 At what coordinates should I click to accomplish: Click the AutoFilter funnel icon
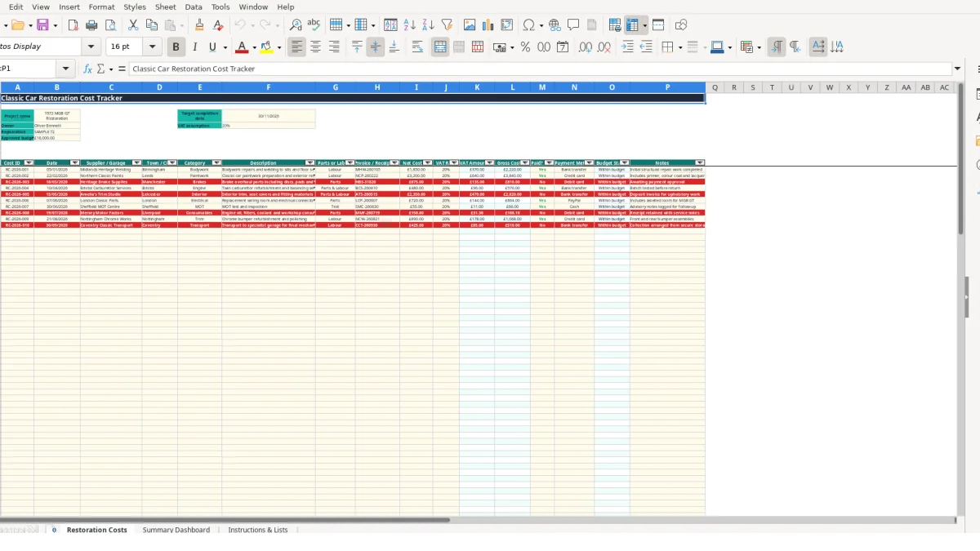(x=447, y=25)
